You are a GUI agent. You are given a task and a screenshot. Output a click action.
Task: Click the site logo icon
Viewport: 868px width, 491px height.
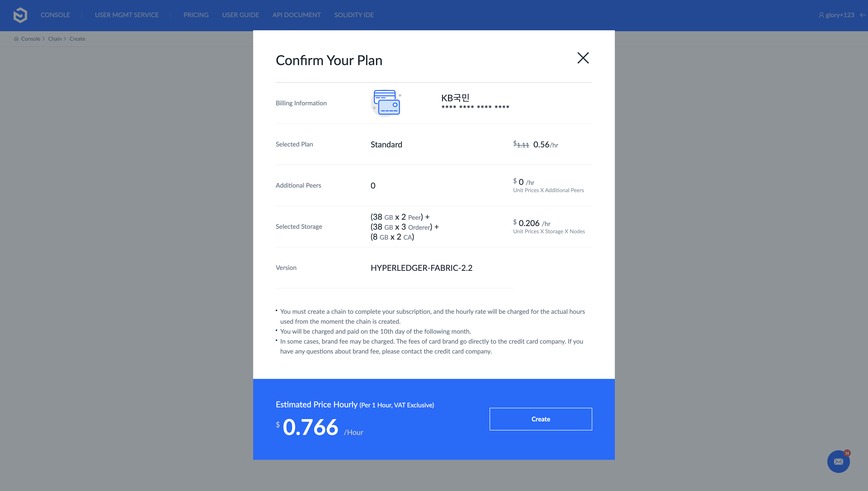pyautogui.click(x=20, y=15)
